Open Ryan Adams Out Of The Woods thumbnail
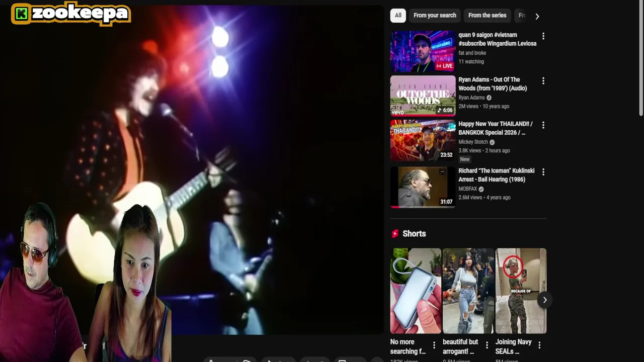The height and width of the screenshot is (362, 644). [x=423, y=96]
